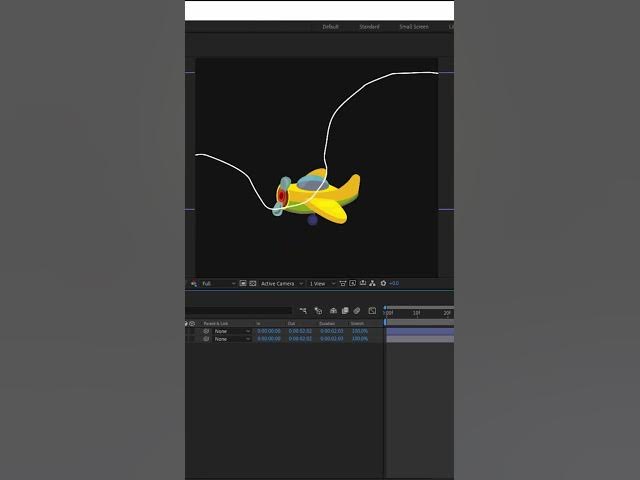Click the Parent & Link column header
This screenshot has height=480, width=640.
pyautogui.click(x=216, y=323)
